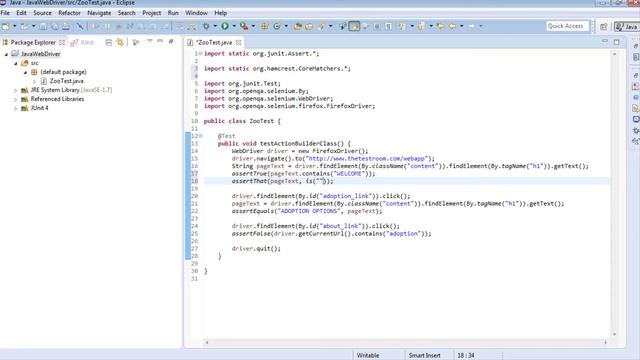Click the Quick Access search field

tap(567, 26)
